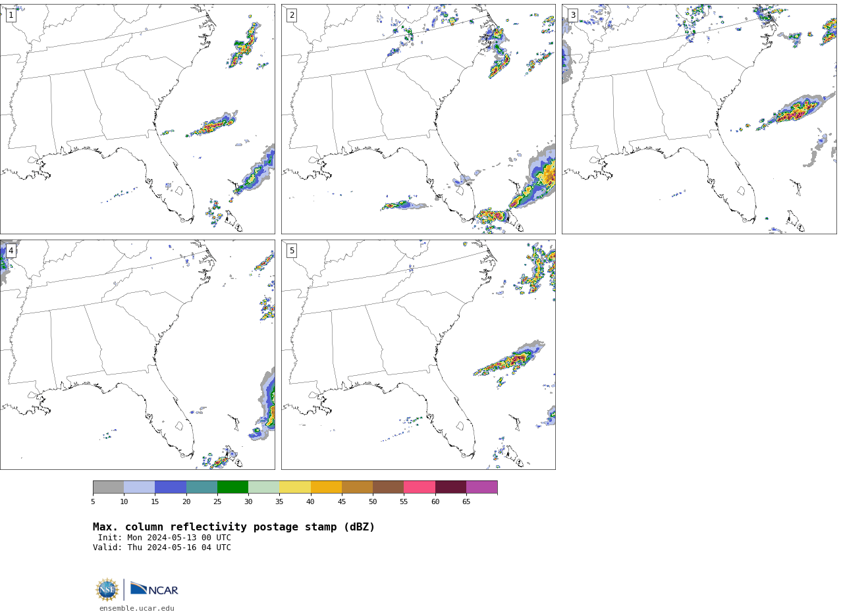Click the member number label 2
843x616 pixels.
click(x=292, y=15)
